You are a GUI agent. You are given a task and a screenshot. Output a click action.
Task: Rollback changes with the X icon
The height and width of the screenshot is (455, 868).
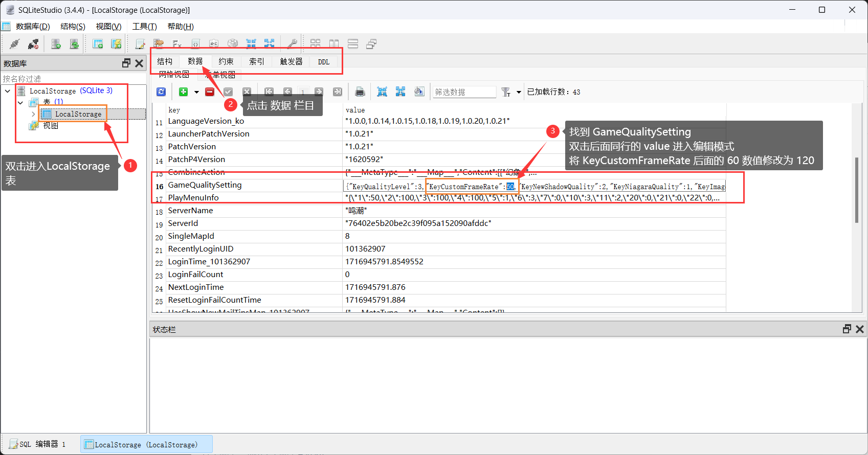[x=247, y=92]
